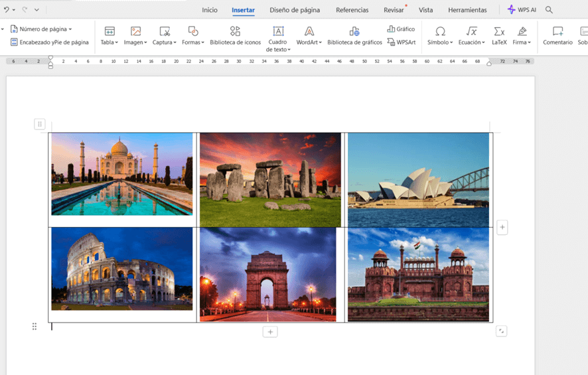This screenshot has width=588, height=375.
Task: Expand the Formas dropdown menu
Action: (x=192, y=42)
